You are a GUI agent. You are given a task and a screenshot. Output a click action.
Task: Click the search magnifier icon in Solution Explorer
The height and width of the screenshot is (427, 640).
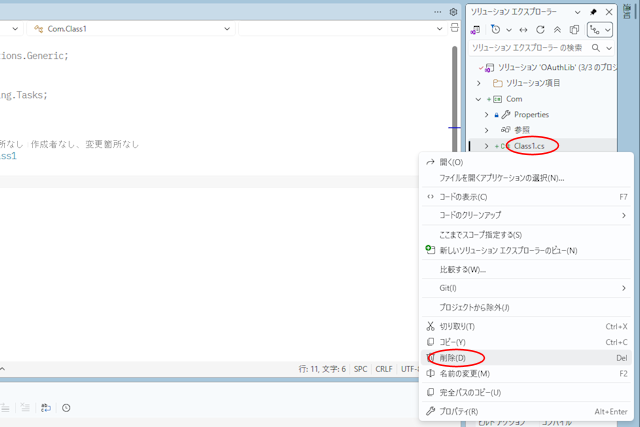(598, 48)
